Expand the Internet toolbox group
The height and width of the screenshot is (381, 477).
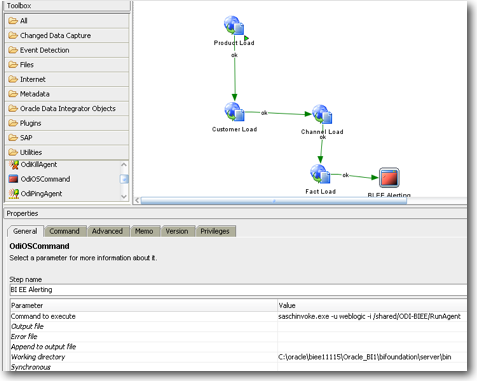pos(67,79)
